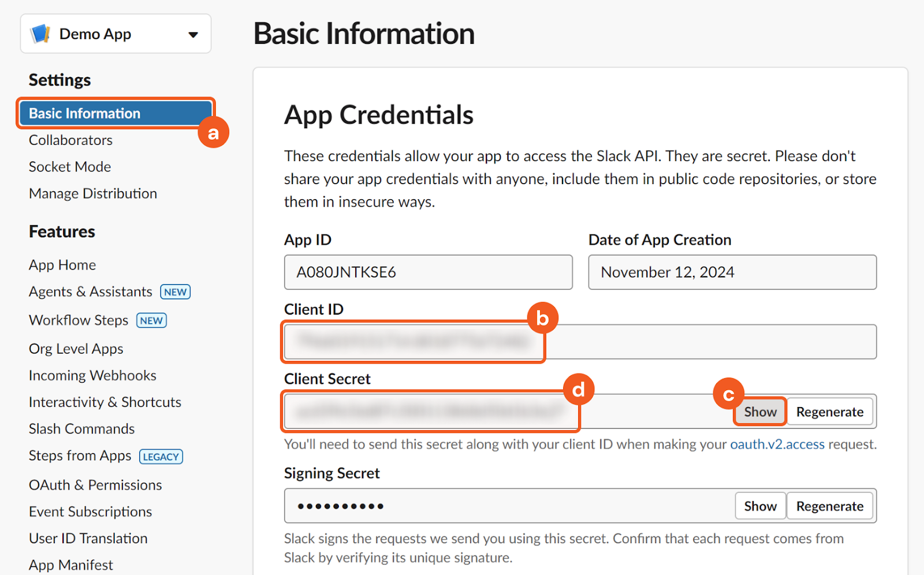Image resolution: width=924 pixels, height=575 pixels.
Task: Open Incoming Webhooks page
Action: click(92, 376)
